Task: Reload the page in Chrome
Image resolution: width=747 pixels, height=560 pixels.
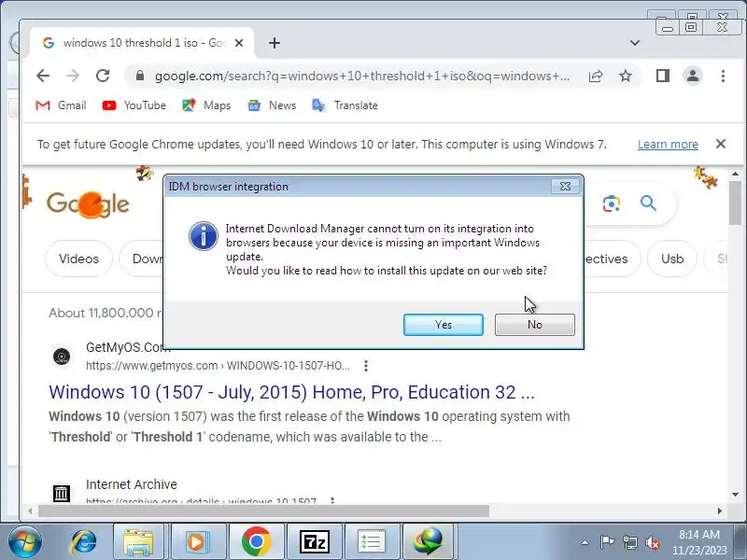Action: click(x=103, y=76)
